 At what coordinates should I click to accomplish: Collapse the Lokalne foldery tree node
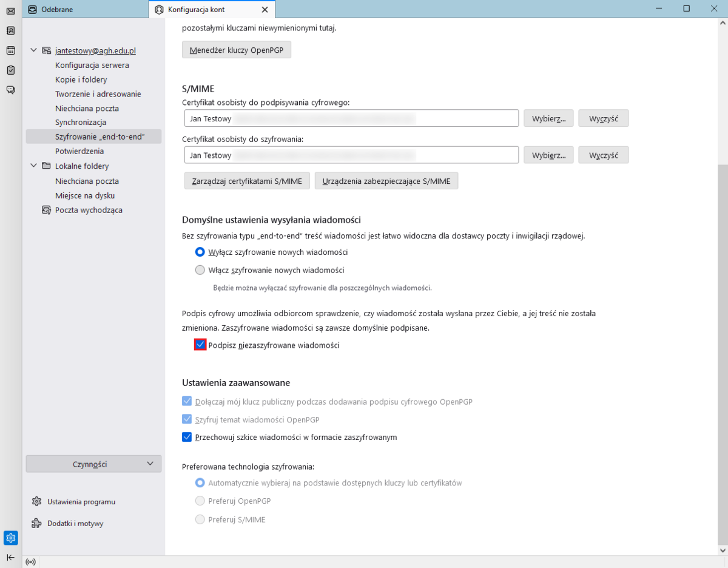(x=33, y=166)
